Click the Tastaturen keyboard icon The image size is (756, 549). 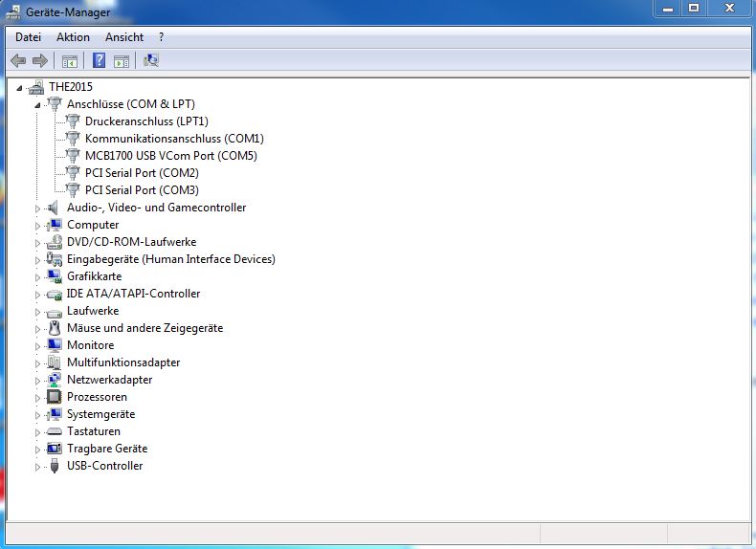click(x=54, y=431)
